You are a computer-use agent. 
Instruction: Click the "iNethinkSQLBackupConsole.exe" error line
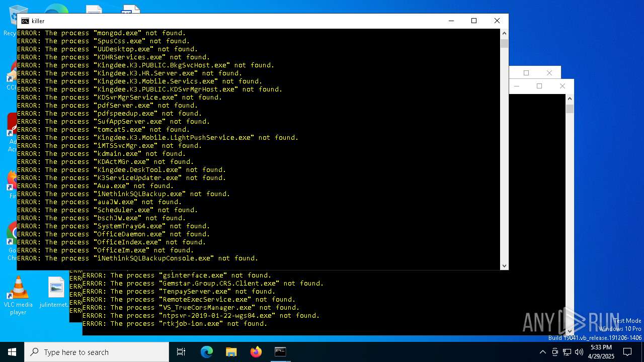137,258
